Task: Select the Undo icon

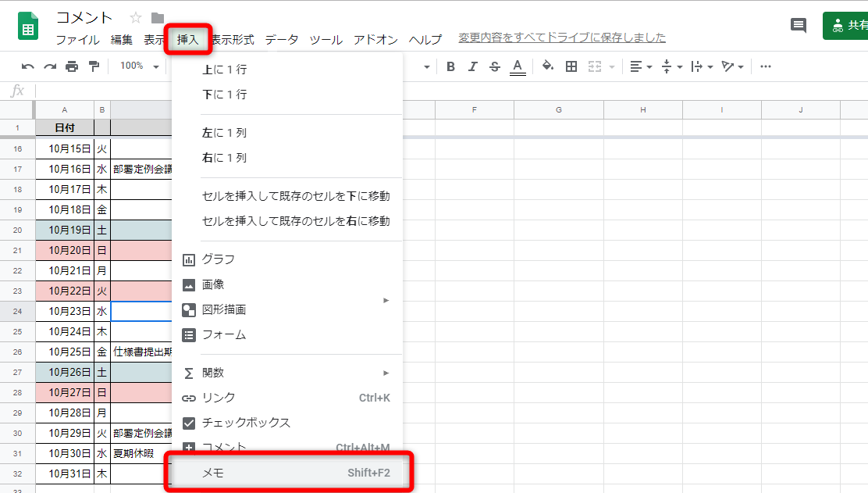Action: pyautogui.click(x=29, y=66)
